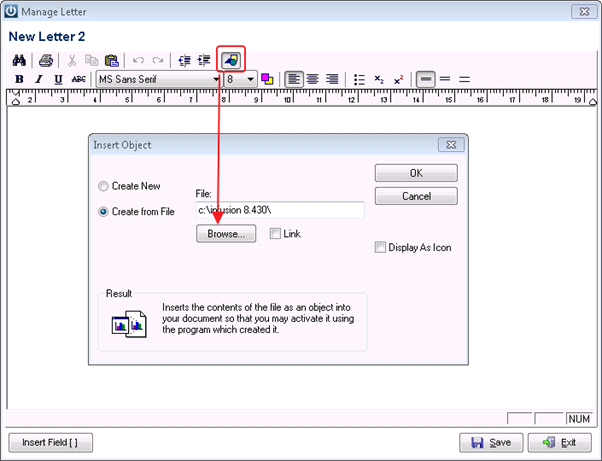Open the font color picker squares

pos(267,79)
